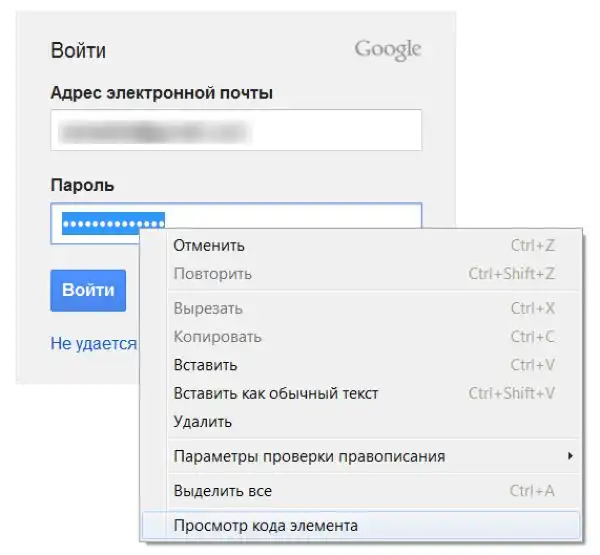Click the Вырезать context menu item
This screenshot has height=555, width=600.
(x=208, y=309)
